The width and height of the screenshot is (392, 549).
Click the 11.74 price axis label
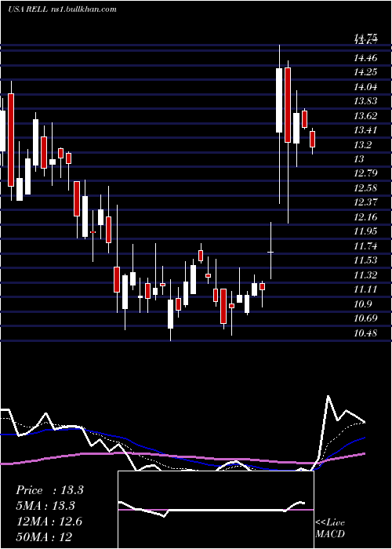point(366,246)
